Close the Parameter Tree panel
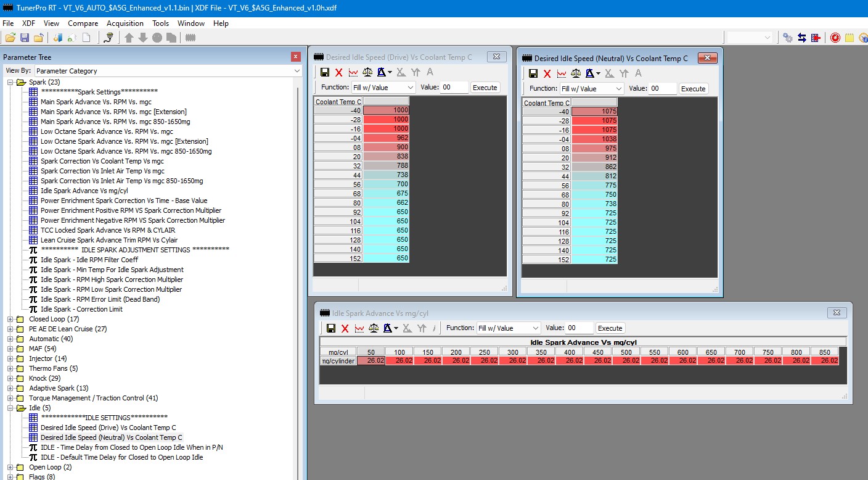The image size is (868, 480). 295,57
